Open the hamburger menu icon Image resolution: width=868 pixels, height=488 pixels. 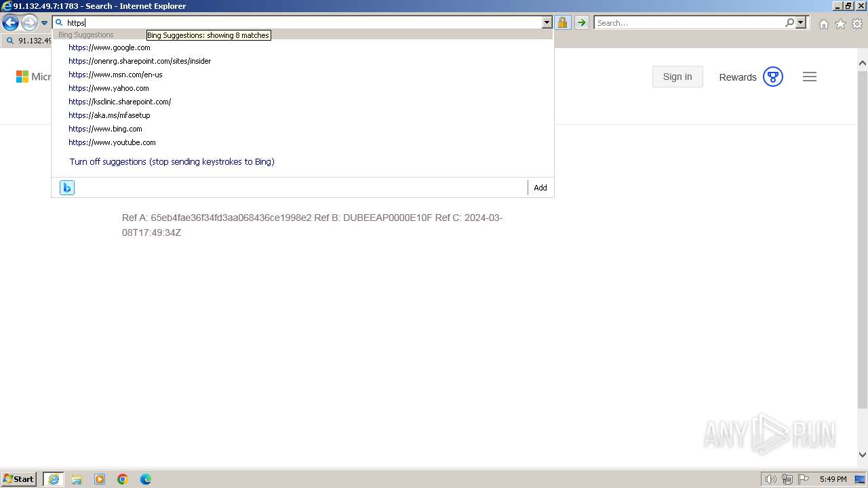click(810, 77)
